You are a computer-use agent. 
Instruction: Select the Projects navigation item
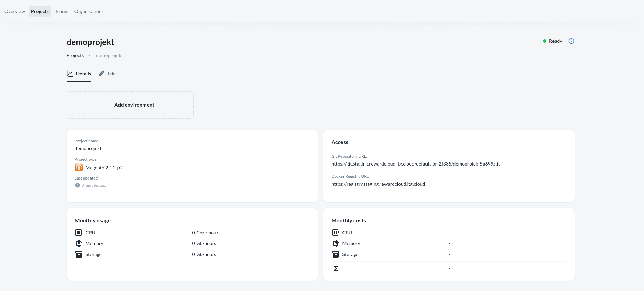(x=40, y=11)
